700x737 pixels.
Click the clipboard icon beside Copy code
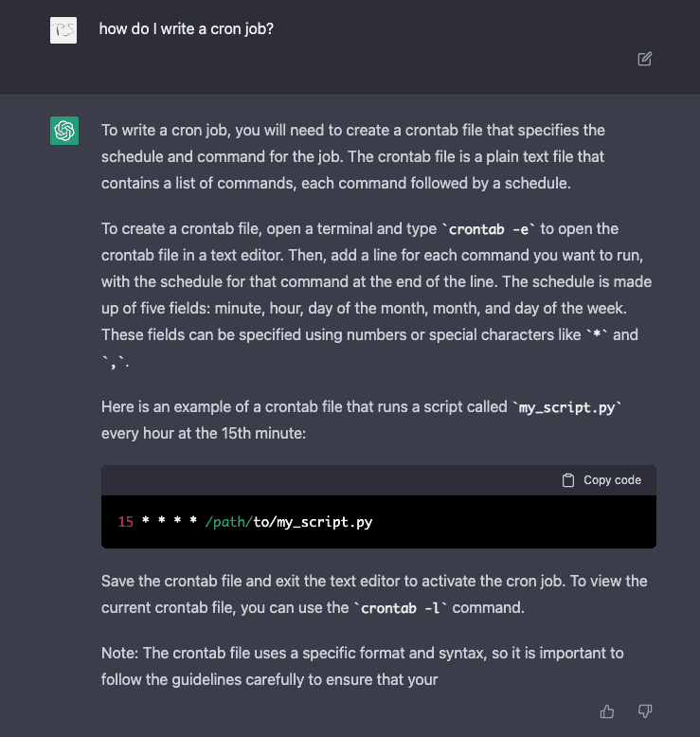point(568,480)
